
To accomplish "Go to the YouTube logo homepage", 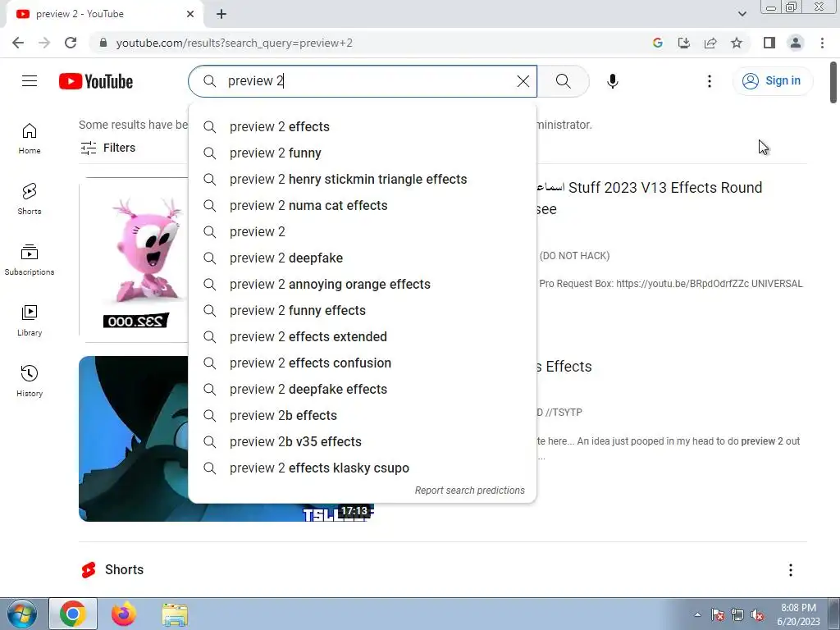I will tap(96, 81).
